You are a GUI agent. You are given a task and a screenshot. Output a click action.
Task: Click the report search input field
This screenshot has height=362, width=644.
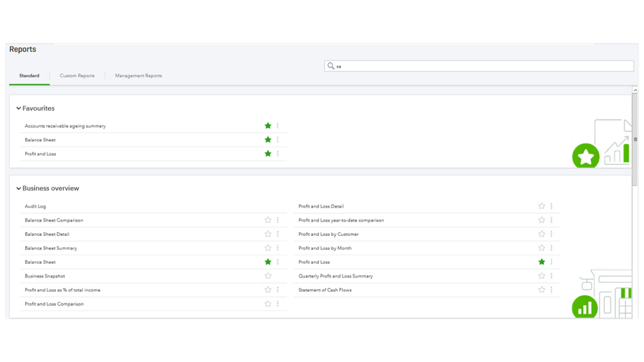point(479,66)
